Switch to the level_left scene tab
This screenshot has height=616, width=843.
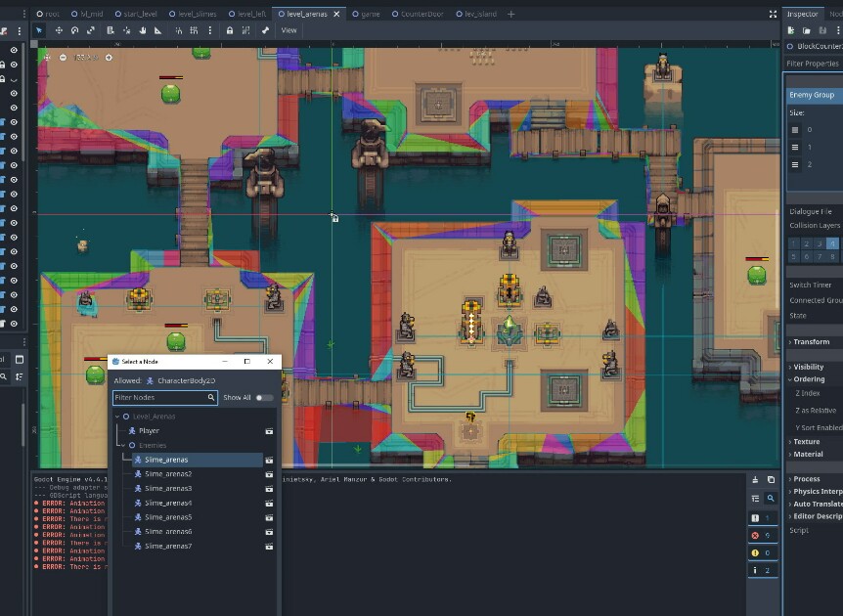coord(247,14)
